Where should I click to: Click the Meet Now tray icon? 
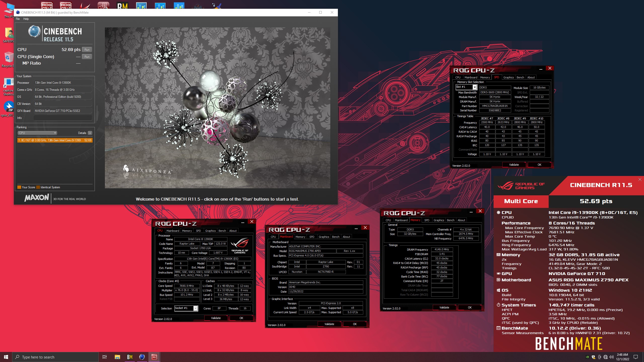point(599,357)
